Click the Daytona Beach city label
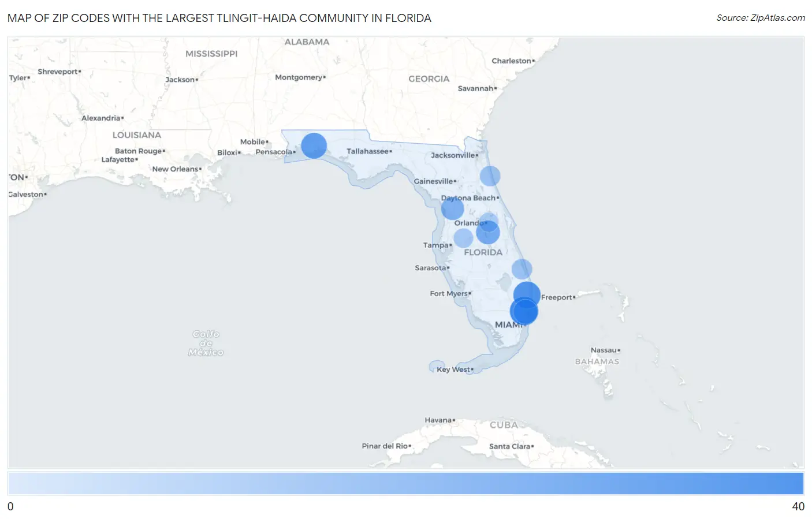Image resolution: width=812 pixels, height=519 pixels. [x=469, y=198]
